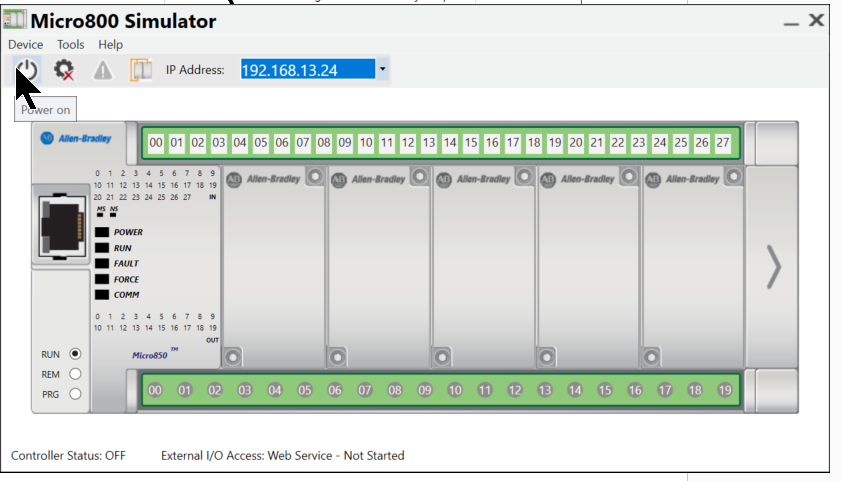Toggle input terminal 05 on top strip
This screenshot has height=481, width=841.
(x=261, y=143)
